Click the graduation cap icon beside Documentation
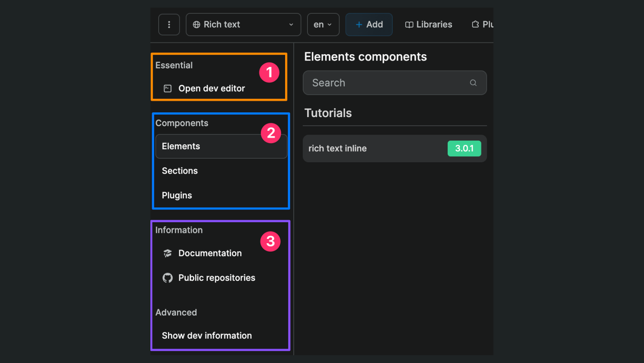Screen dimensions: 644x363 (167, 253)
